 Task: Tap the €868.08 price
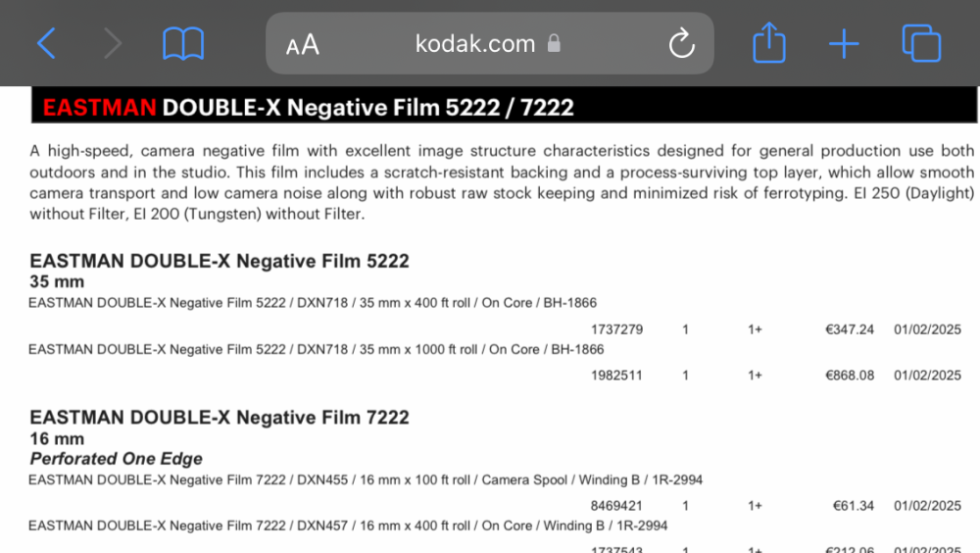point(850,376)
